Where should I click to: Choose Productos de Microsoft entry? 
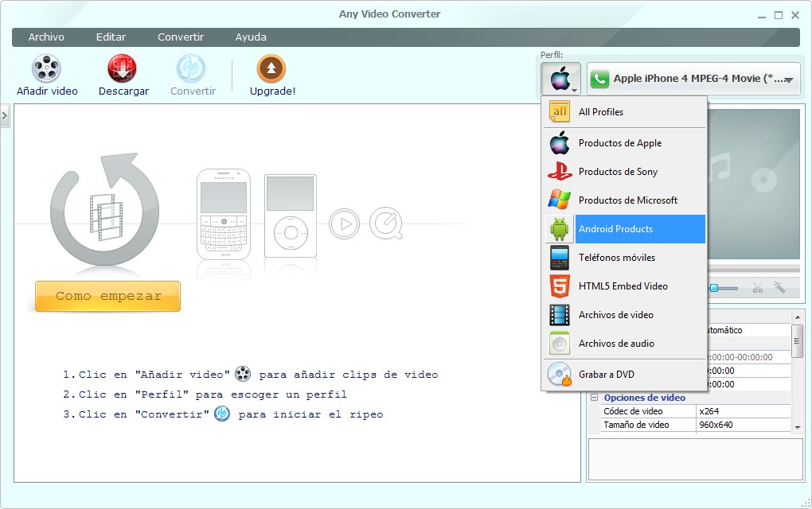tap(625, 200)
